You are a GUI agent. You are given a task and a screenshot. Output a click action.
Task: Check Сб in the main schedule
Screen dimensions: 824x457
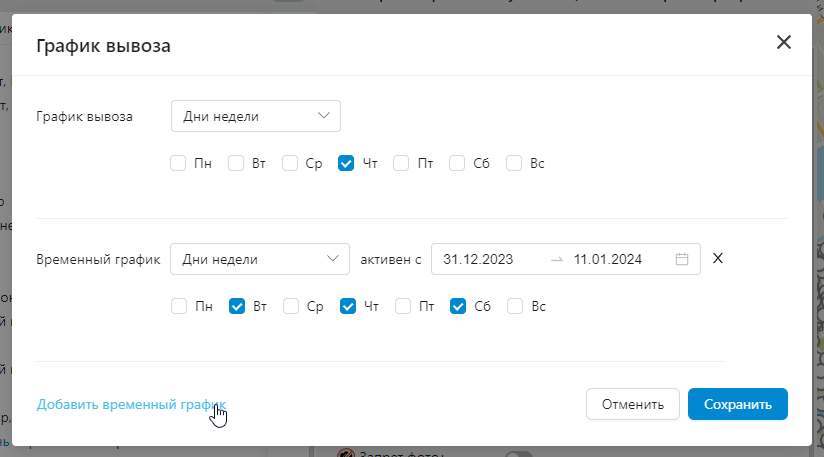458,163
